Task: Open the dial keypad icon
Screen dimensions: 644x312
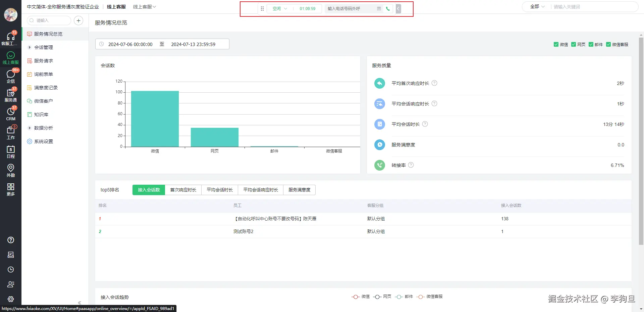Action: point(379,9)
